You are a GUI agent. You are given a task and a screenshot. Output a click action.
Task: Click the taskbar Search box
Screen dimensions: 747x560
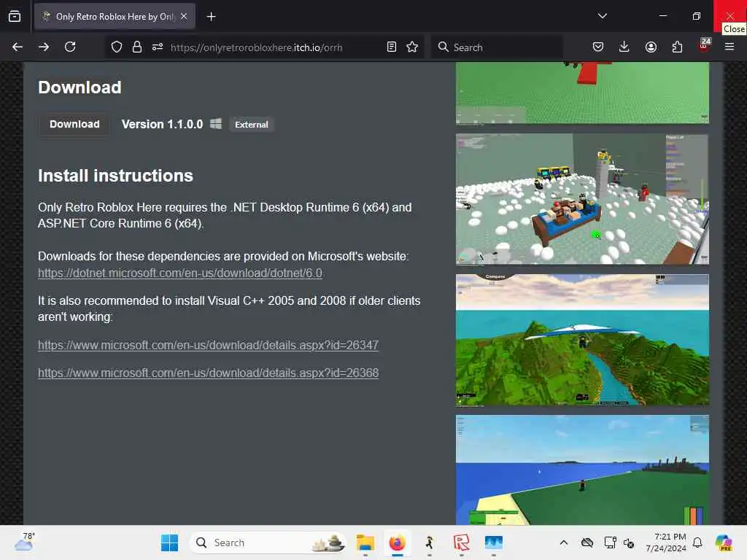point(268,542)
